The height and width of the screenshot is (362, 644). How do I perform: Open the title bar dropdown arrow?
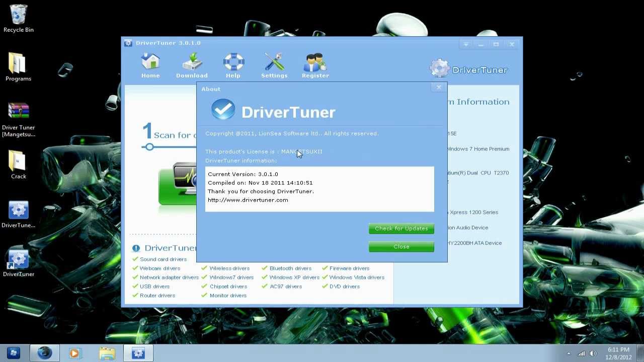point(466,44)
